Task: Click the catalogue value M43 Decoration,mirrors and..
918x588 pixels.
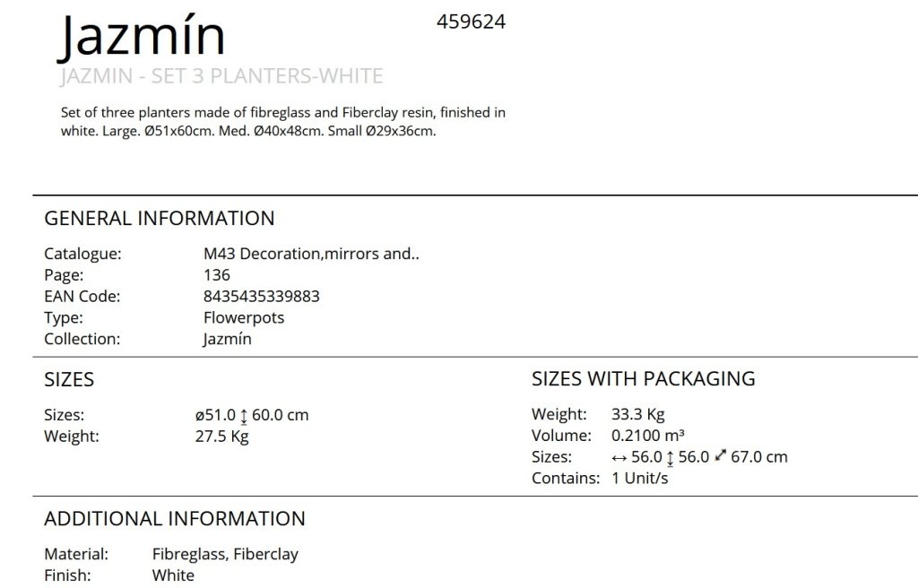Action: 311,254
